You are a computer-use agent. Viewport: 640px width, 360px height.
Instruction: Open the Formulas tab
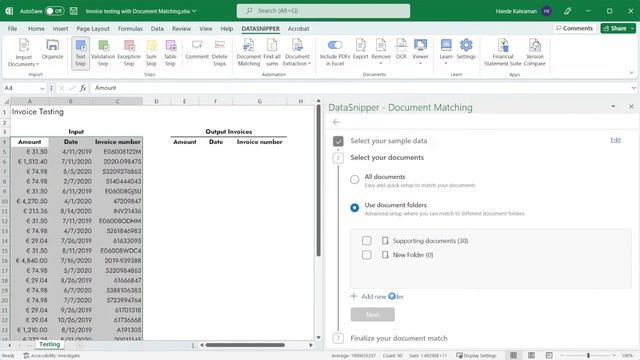click(x=130, y=29)
